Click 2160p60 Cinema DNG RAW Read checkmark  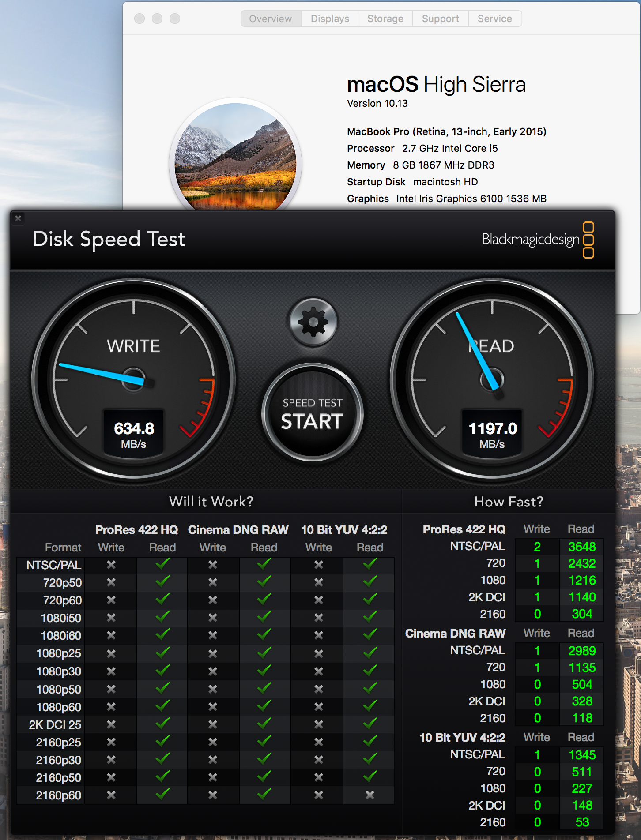[x=264, y=794]
